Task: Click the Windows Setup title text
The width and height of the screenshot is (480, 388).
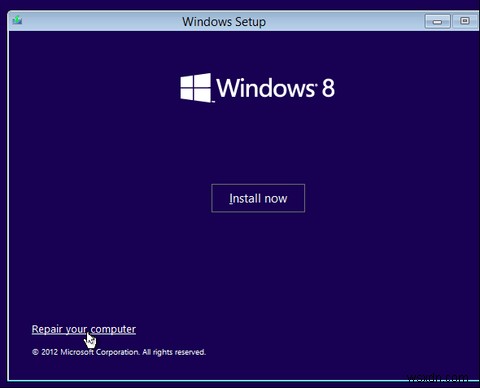Action: coord(224,22)
